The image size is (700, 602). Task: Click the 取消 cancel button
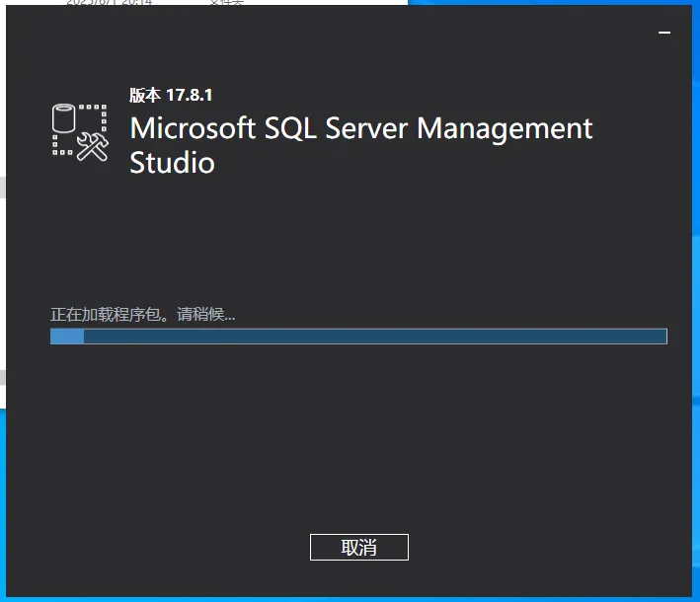click(358, 548)
